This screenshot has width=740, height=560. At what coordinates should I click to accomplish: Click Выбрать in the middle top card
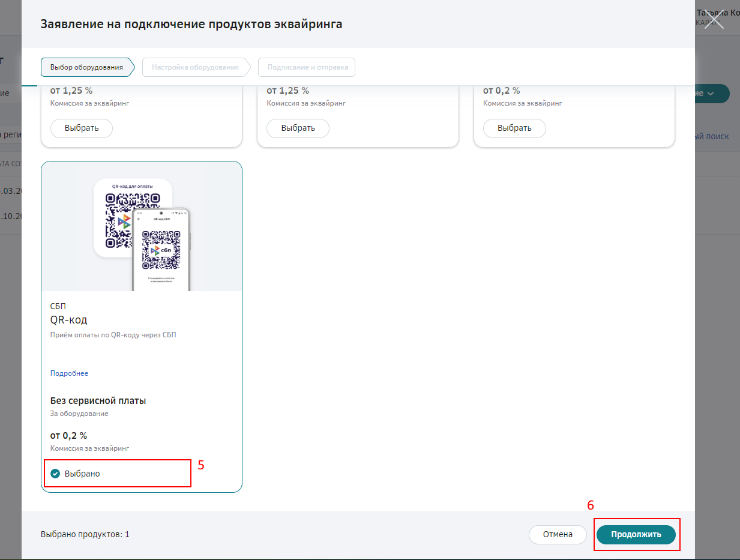tap(298, 128)
